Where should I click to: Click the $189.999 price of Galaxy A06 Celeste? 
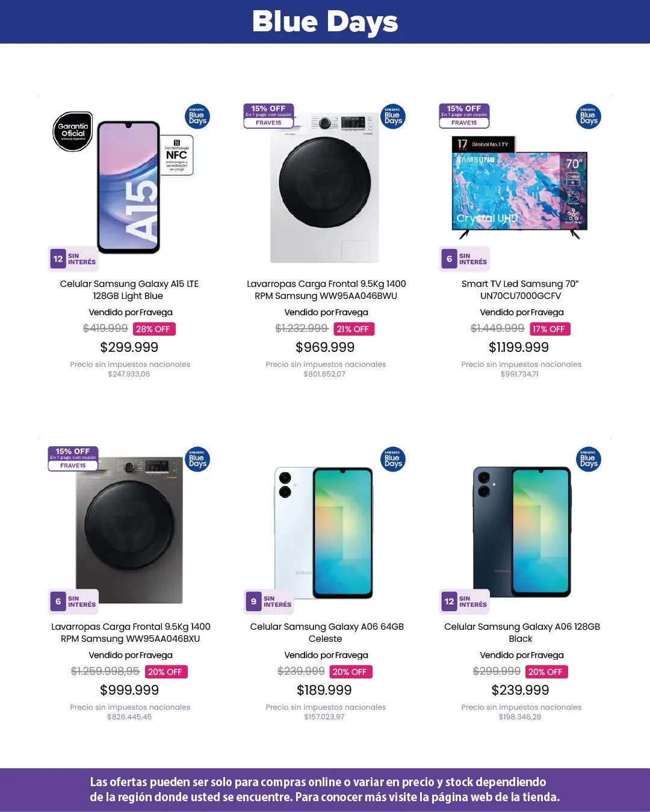324,690
